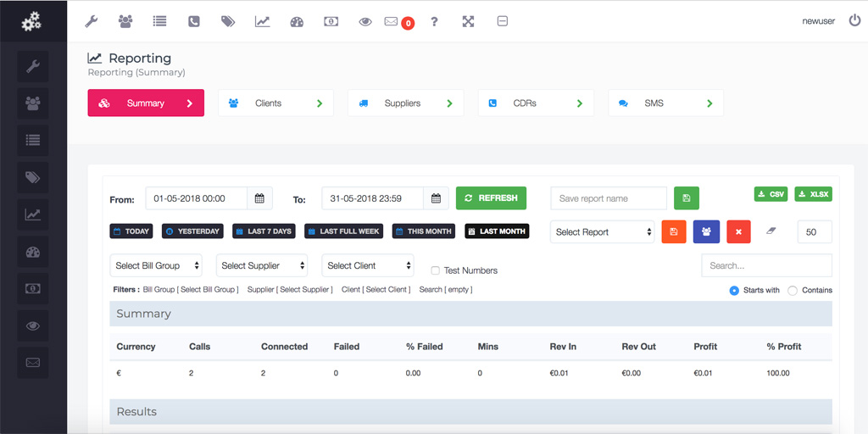Screen dimensions: 868x434
Task: Click the power logout icon
Action: [x=854, y=20]
